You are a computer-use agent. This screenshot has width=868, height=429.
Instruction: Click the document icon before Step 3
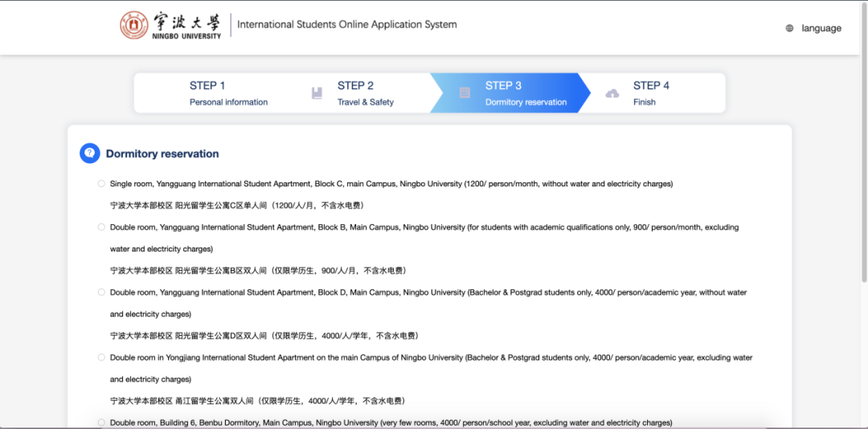(x=465, y=93)
